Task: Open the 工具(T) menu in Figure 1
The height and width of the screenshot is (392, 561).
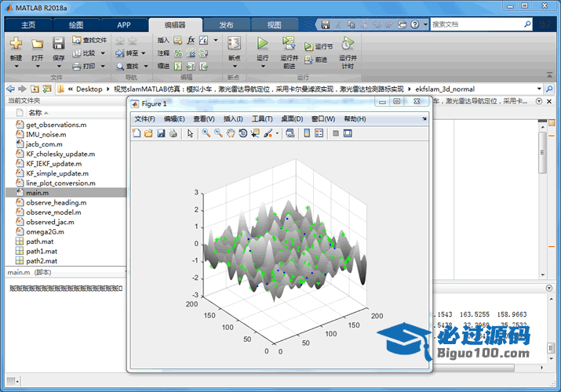Action: coord(262,118)
